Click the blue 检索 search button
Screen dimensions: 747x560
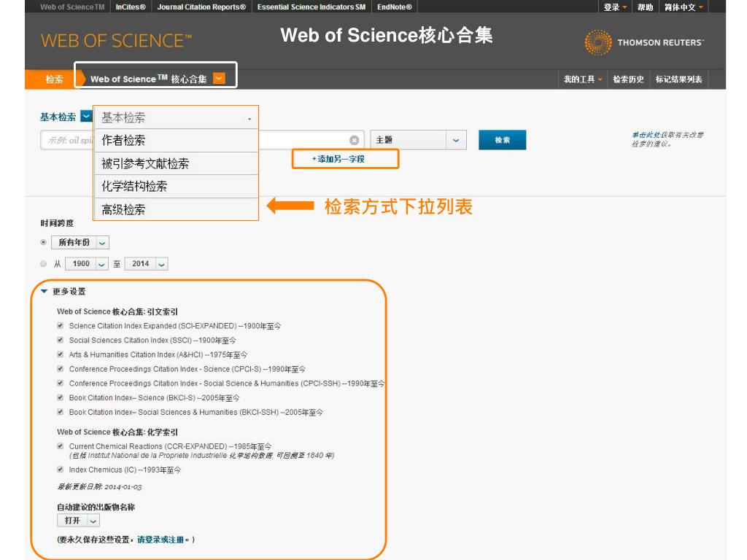[x=502, y=140]
